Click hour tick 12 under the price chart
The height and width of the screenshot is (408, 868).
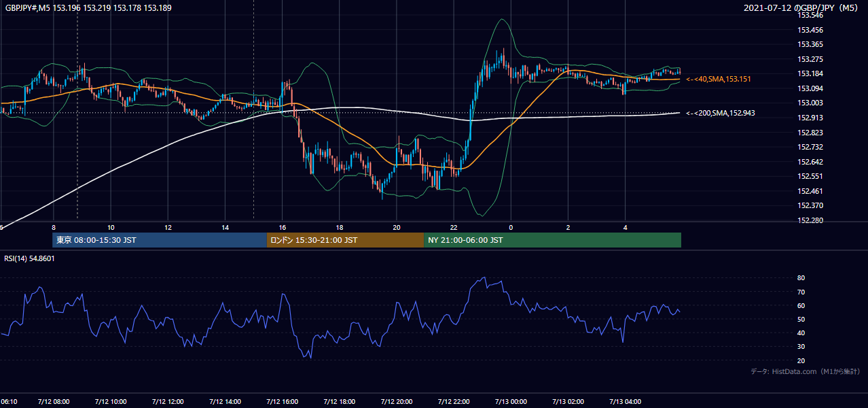(168, 228)
